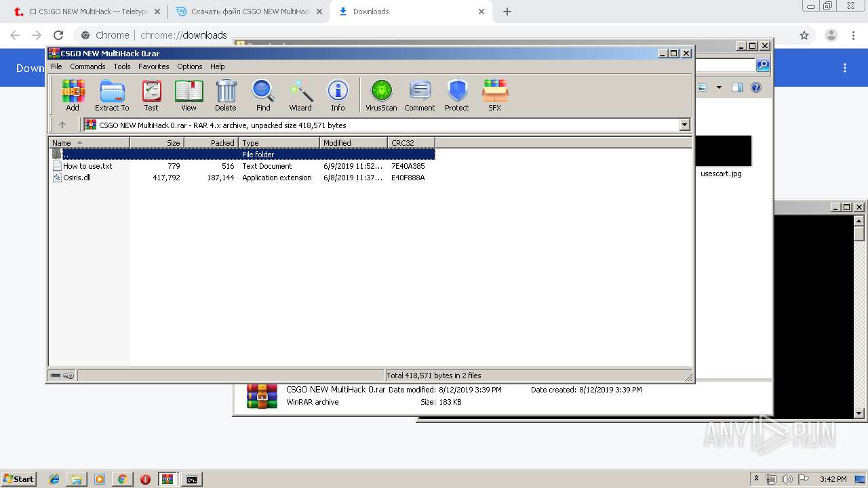This screenshot has width=868, height=488.
Task: Launch the media player from the taskbar
Action: 100,479
